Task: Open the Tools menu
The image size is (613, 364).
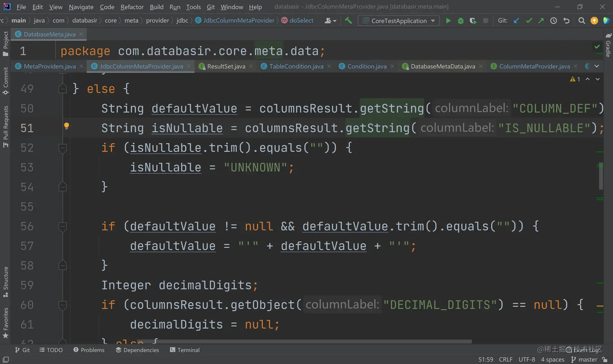Action: pos(193,7)
